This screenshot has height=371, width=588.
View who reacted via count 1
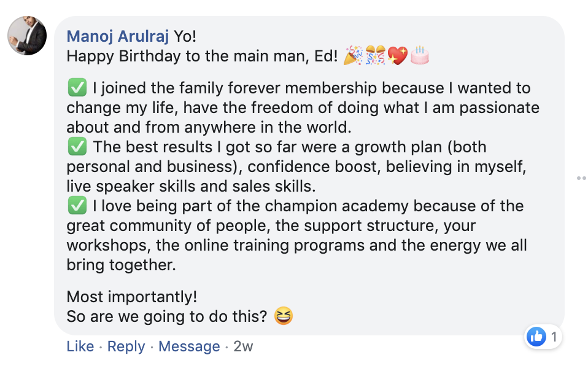tap(554, 337)
